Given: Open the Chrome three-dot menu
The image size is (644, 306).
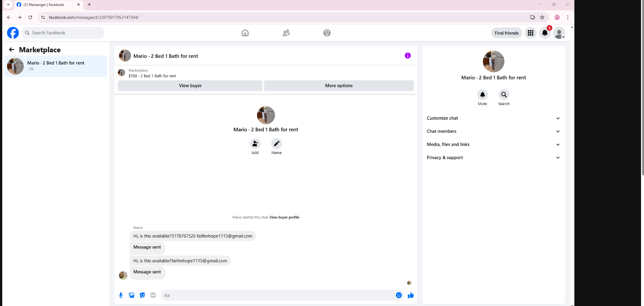Looking at the screenshot, I should [x=568, y=17].
